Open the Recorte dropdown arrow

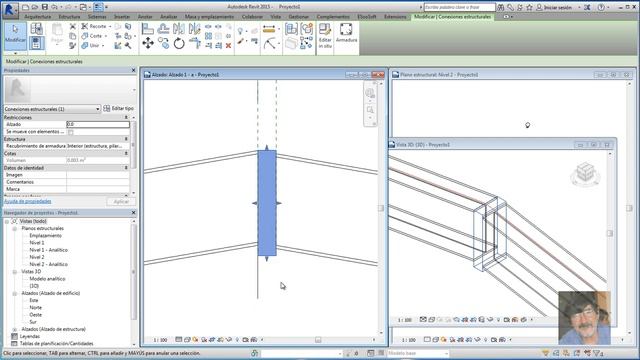pyautogui.click(x=110, y=26)
